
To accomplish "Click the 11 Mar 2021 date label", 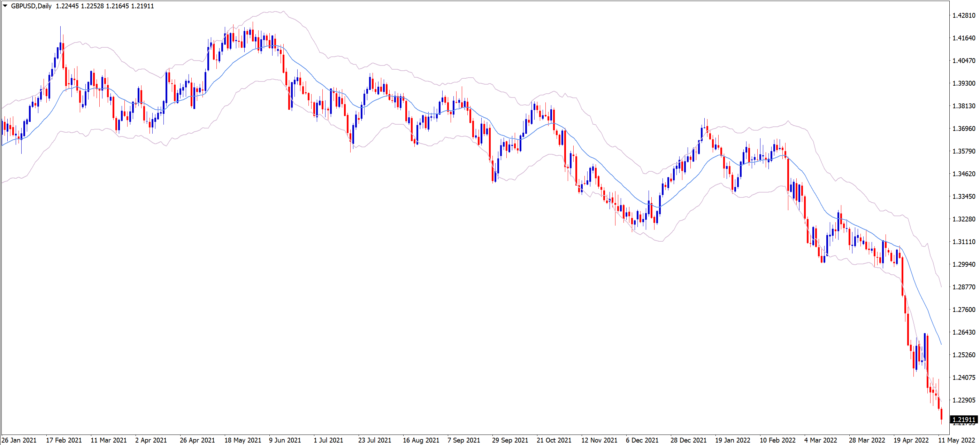I will tap(108, 440).
